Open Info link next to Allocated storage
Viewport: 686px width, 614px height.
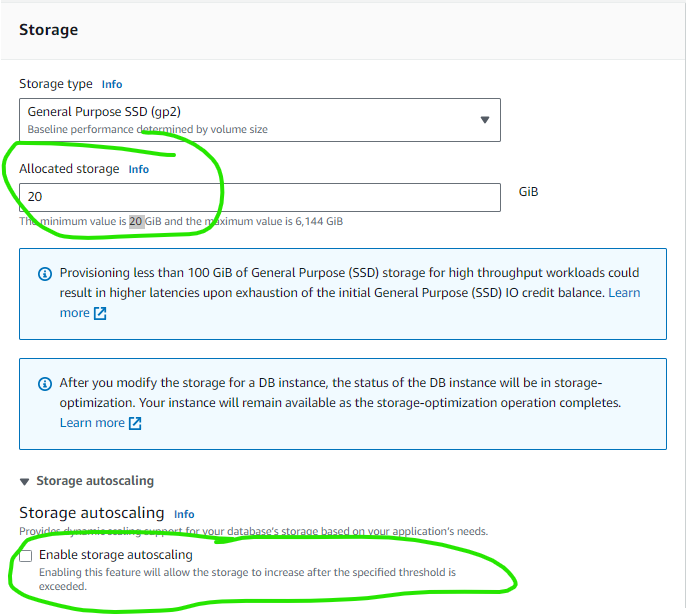139,169
